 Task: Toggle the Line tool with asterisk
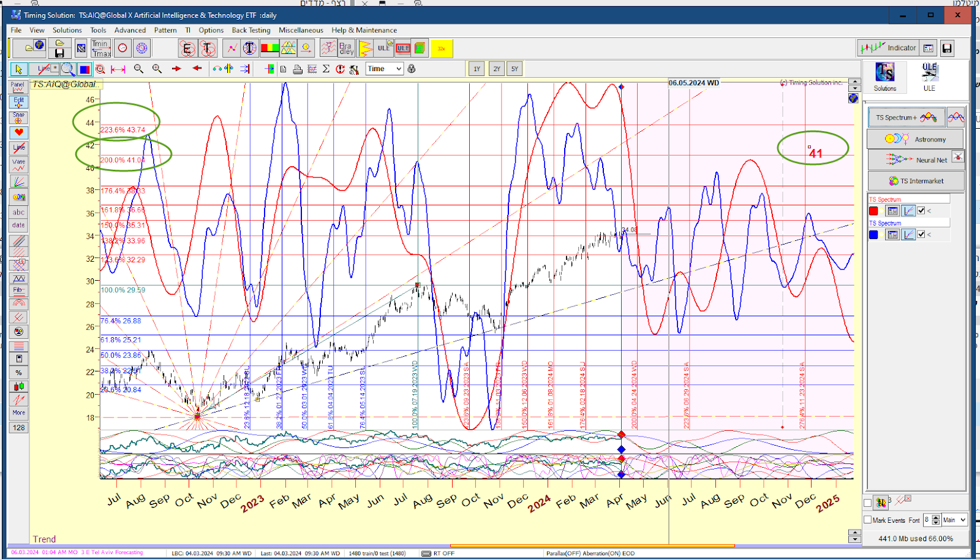[x=44, y=69]
